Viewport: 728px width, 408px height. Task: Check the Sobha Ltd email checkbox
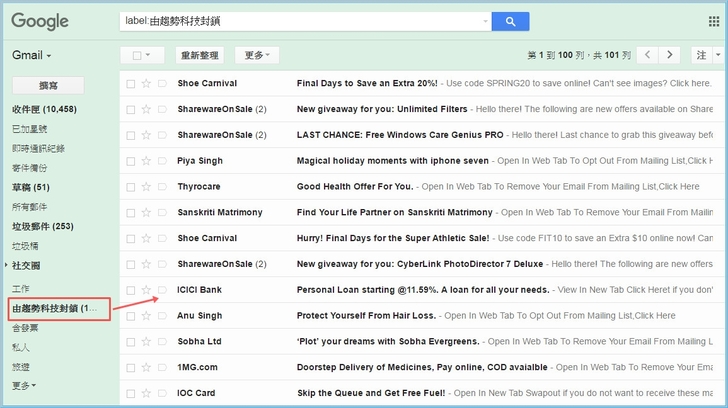pyautogui.click(x=130, y=342)
